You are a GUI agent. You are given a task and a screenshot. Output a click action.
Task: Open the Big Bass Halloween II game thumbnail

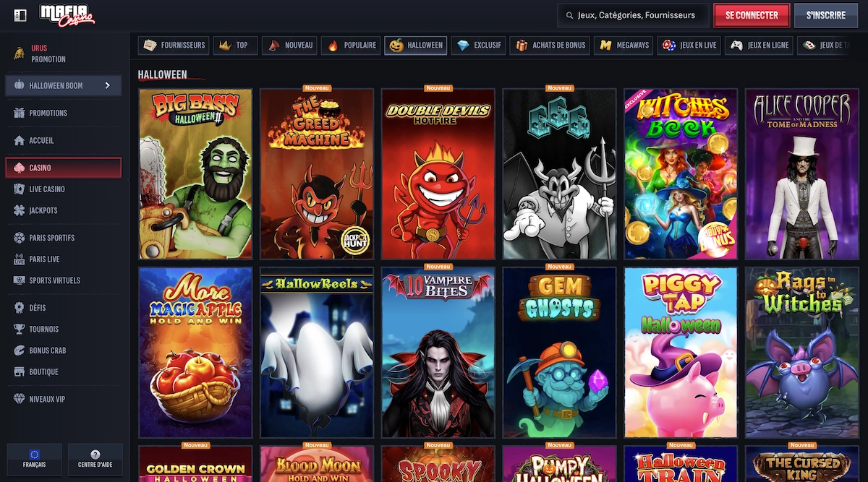point(195,172)
